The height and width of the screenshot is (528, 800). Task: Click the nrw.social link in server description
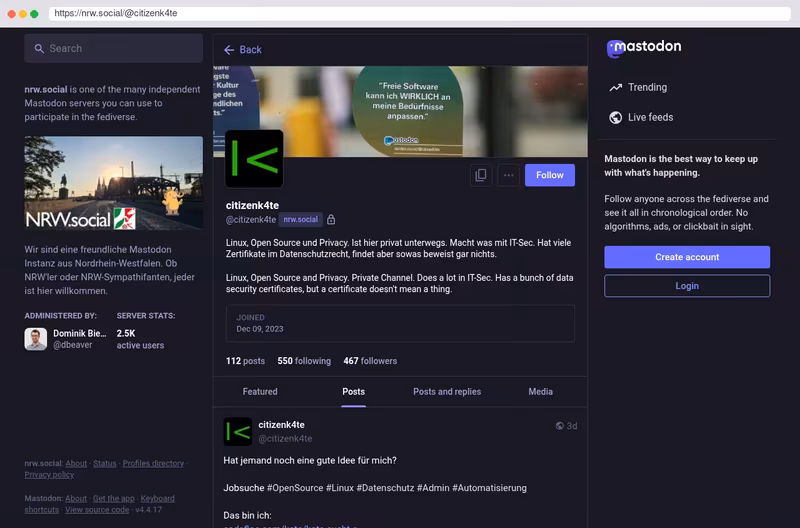pos(45,89)
